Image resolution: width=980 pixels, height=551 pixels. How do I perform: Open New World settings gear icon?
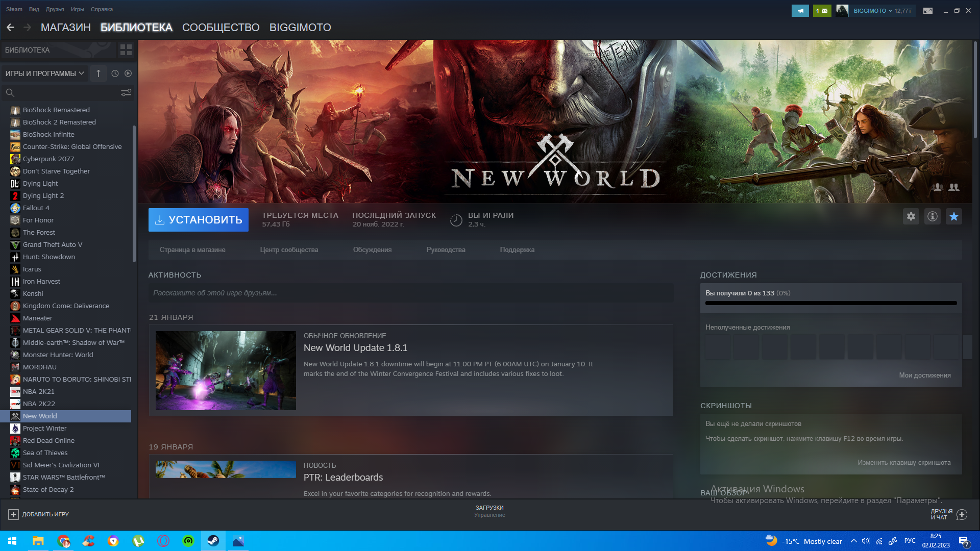(911, 216)
